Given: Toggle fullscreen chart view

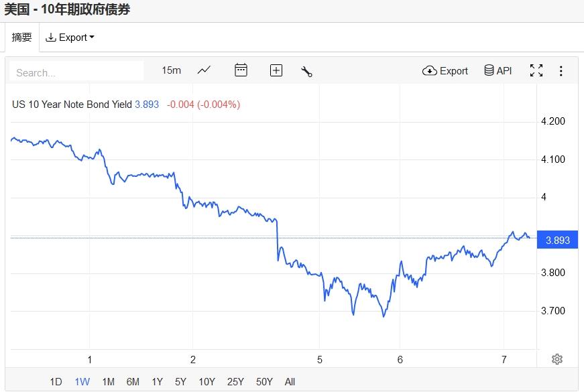Looking at the screenshot, I should click(536, 71).
